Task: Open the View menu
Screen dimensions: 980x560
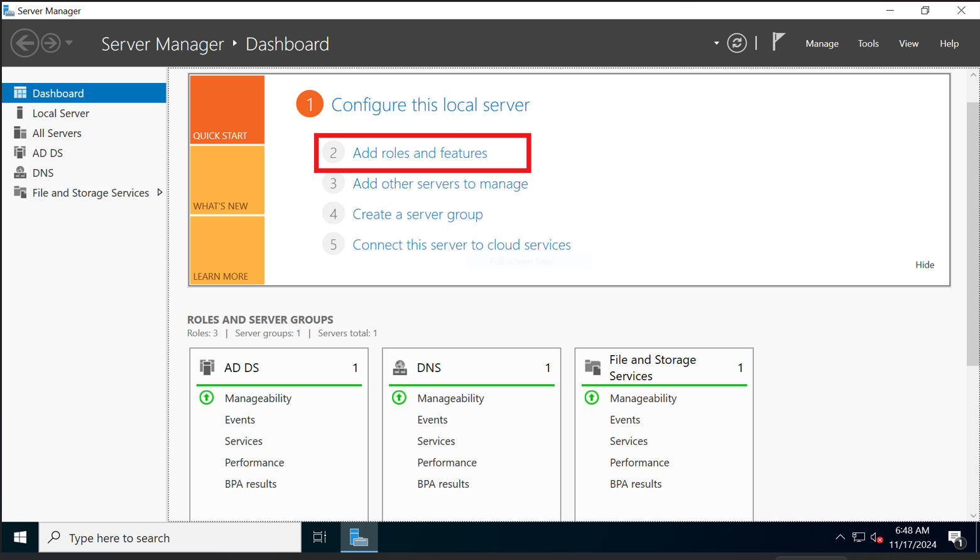Action: pos(908,43)
